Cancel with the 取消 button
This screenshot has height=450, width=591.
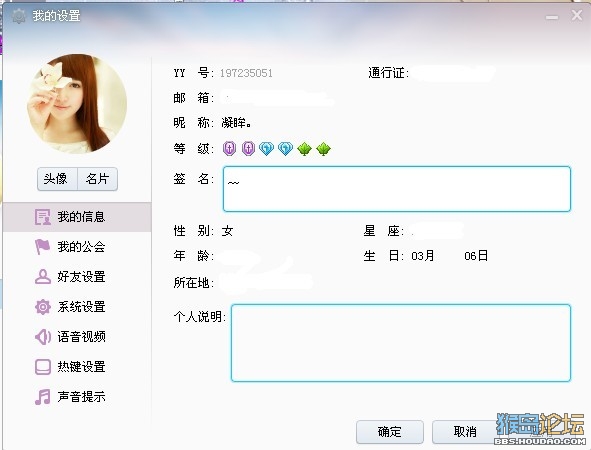[465, 432]
